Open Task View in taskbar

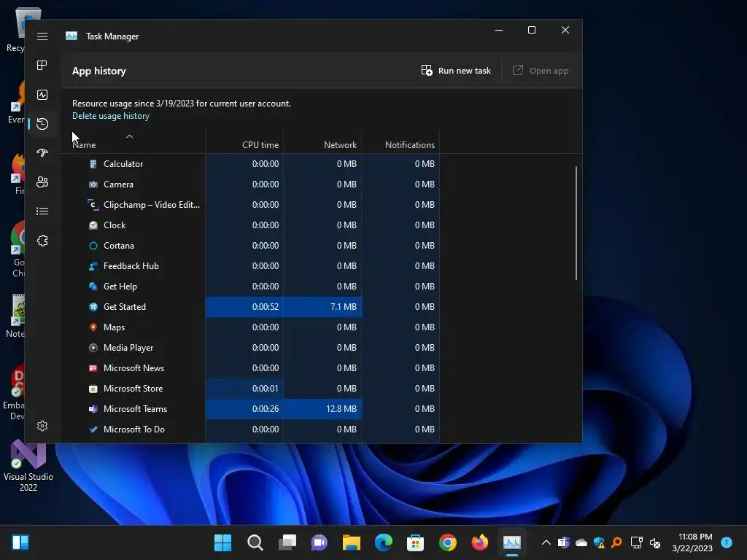click(287, 542)
